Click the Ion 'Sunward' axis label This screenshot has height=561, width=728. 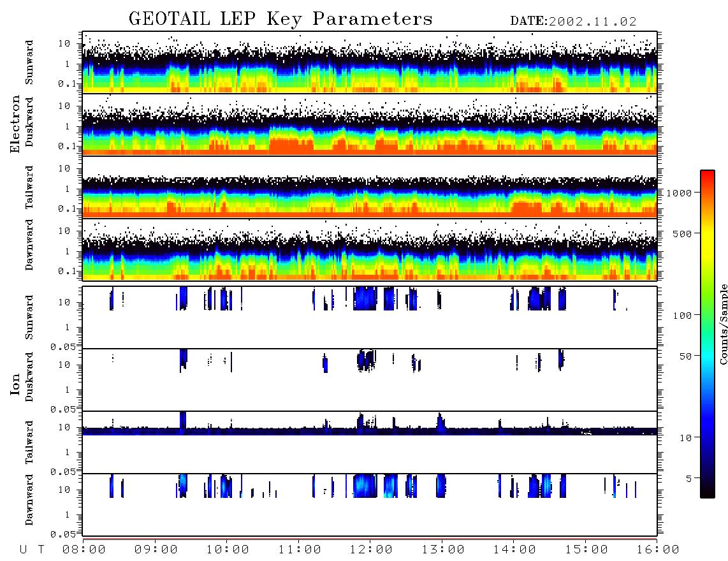coord(29,317)
